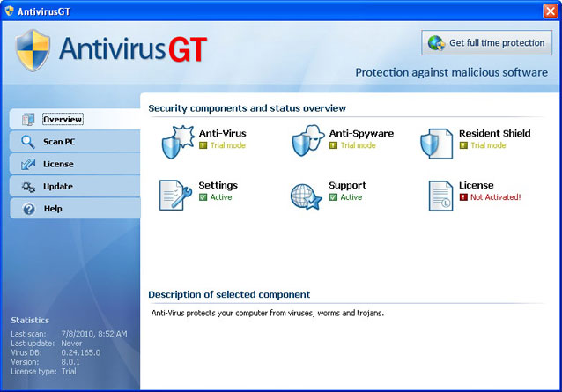Click Active status under Settings
The image size is (562, 392).
tap(221, 197)
